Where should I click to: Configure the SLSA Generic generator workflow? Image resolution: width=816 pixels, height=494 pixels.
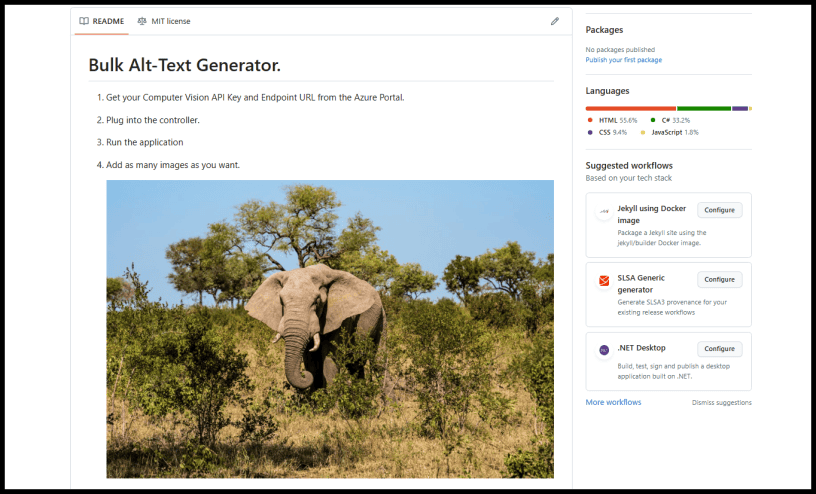click(x=719, y=280)
